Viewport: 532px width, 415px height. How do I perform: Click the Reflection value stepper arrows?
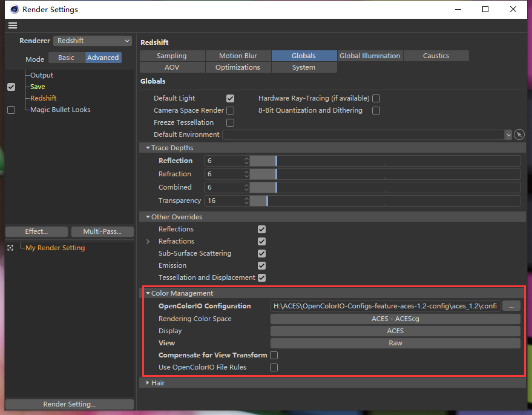[x=247, y=161]
